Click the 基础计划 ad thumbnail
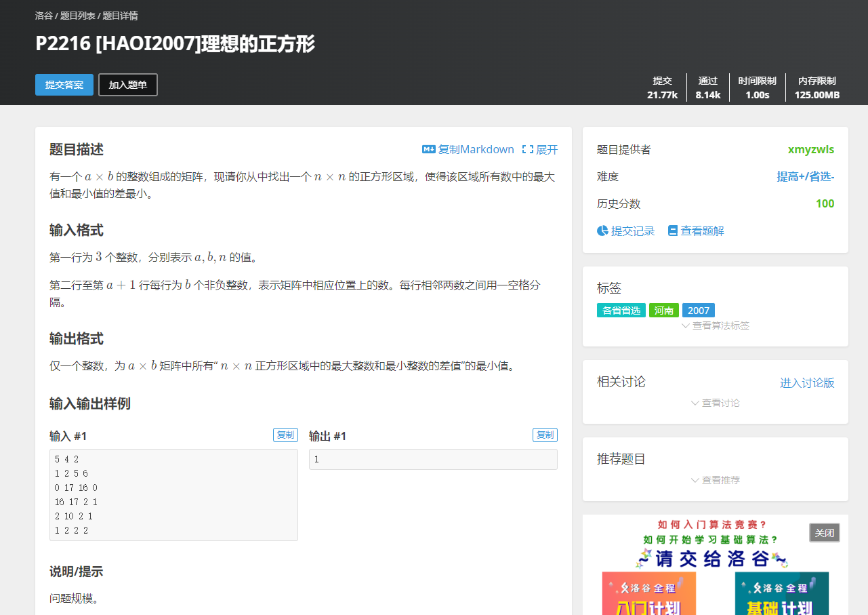The width and height of the screenshot is (868, 615). coord(781,593)
